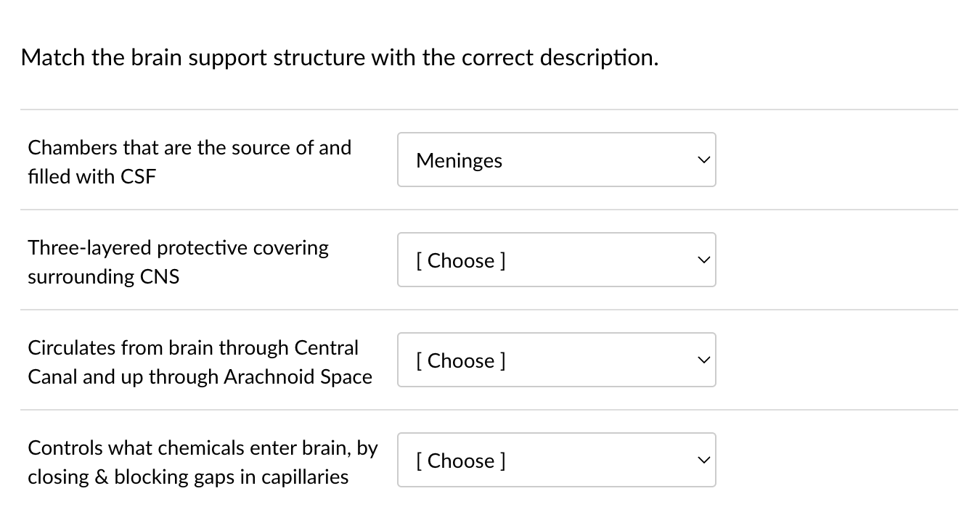Click the Choose placeholder beside surrounding CNS question

pyautogui.click(x=460, y=260)
